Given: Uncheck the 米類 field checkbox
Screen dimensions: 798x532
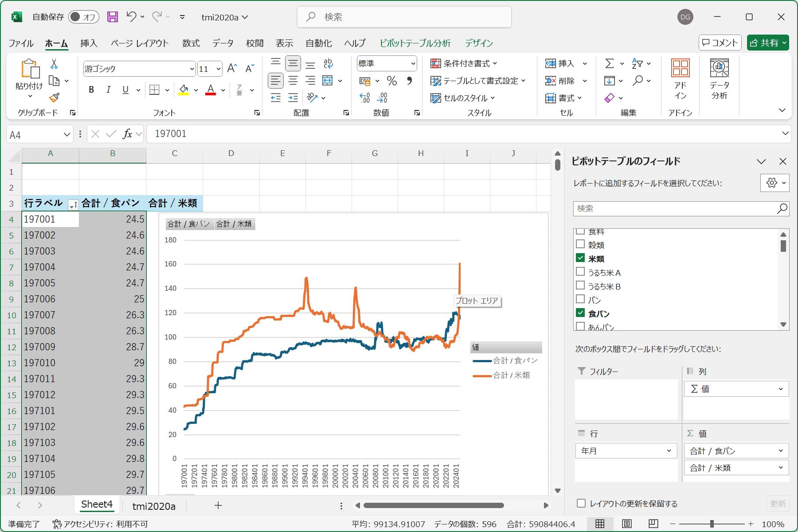Looking at the screenshot, I should point(580,258).
